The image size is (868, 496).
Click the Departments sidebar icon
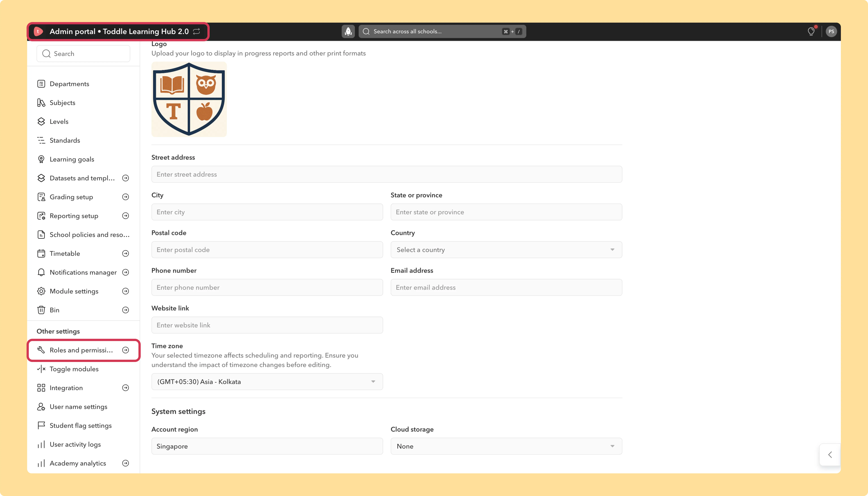point(41,84)
